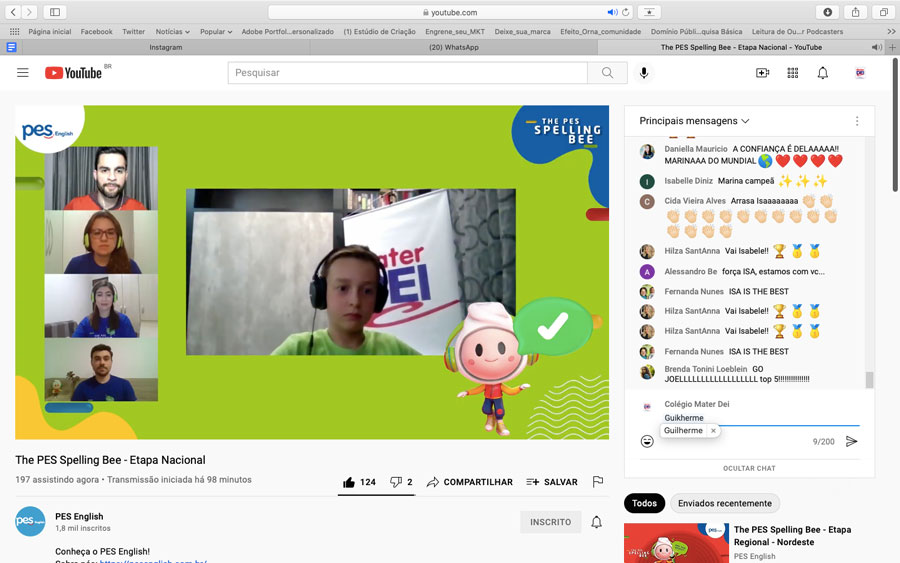Go forward with Safari forward arrow
Screen dimensions: 900x563
(29, 12)
